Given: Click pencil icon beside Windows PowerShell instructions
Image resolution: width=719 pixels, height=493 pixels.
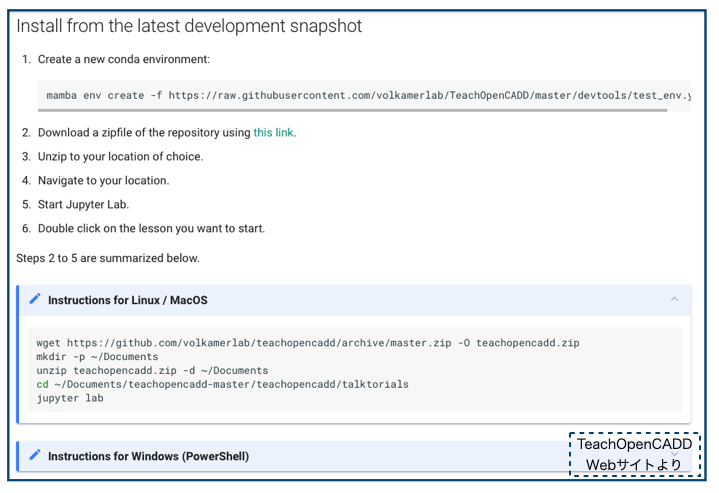Looking at the screenshot, I should [35, 455].
